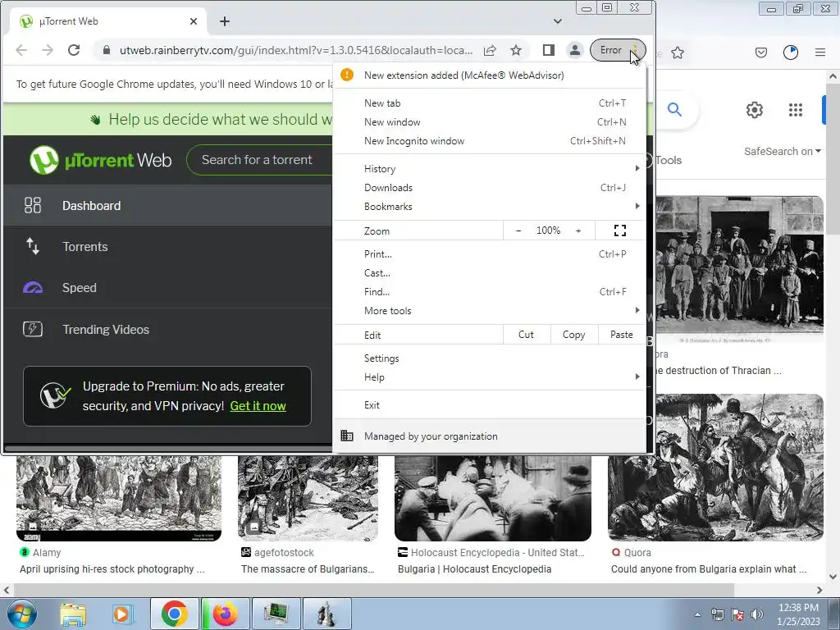This screenshot has width=840, height=630.
Task: Open the Holocaust Encyclopedia Bulgaria image
Action: (493, 498)
